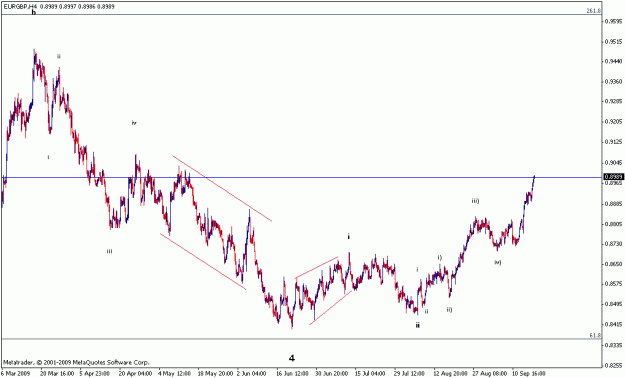Select the 5 Apr 23:00 date label
The height and width of the screenshot is (378, 625).
(x=94, y=374)
